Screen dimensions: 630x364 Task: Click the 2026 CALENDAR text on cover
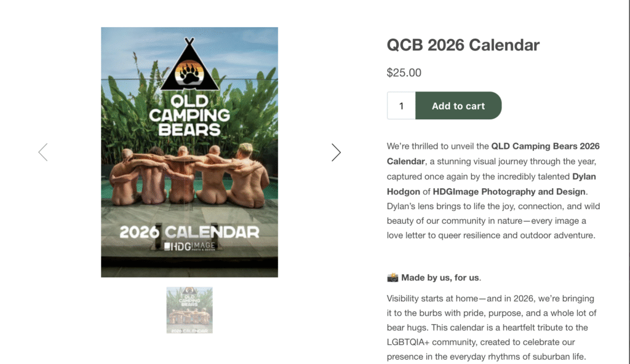(x=189, y=232)
